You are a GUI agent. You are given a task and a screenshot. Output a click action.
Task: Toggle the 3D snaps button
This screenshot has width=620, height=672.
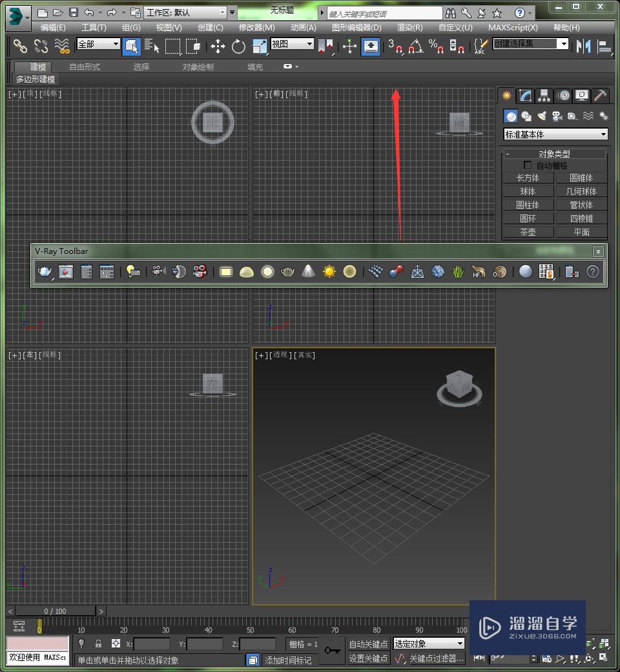tap(395, 46)
